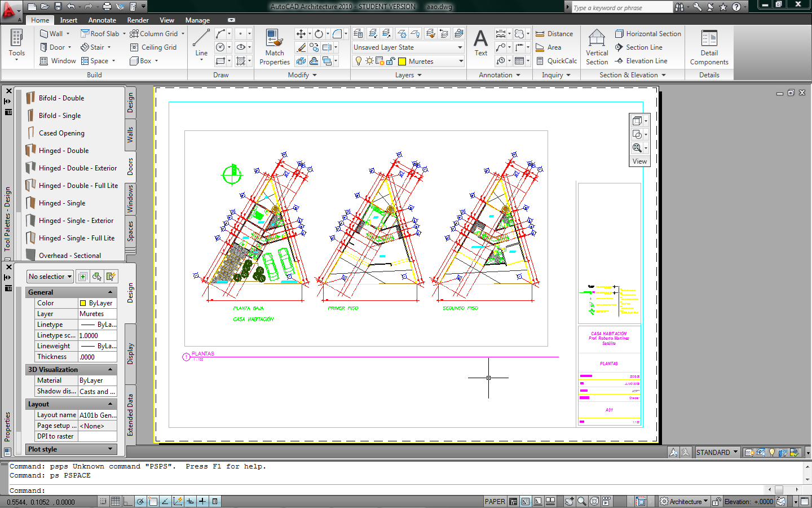
Task: Toggle Snap mode in status bar
Action: (103, 501)
